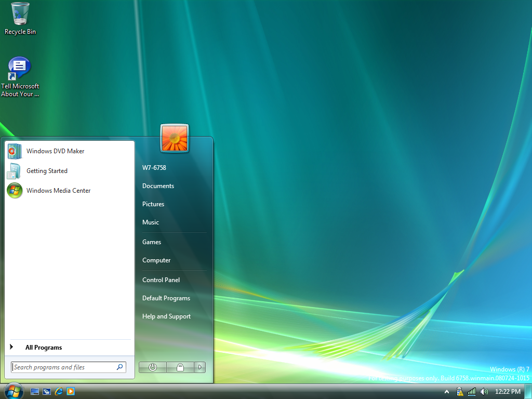
Task: Launch Internet Explorer from the taskbar
Action: pyautogui.click(x=59, y=391)
